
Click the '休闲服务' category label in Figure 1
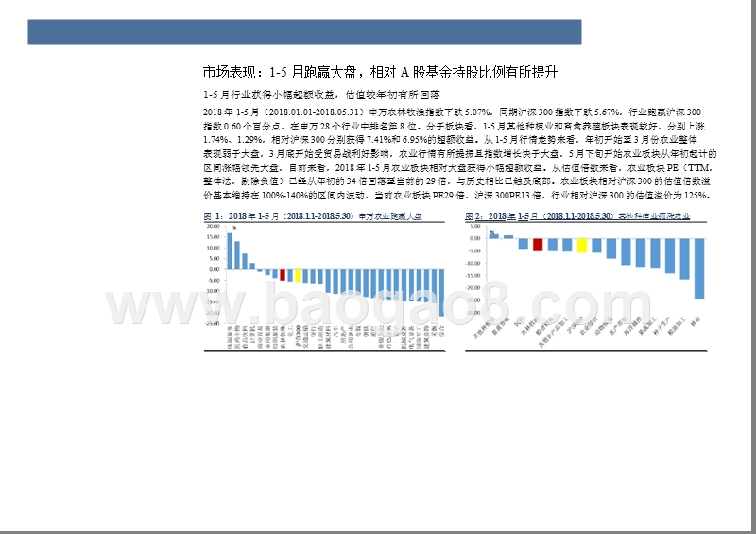point(230,336)
